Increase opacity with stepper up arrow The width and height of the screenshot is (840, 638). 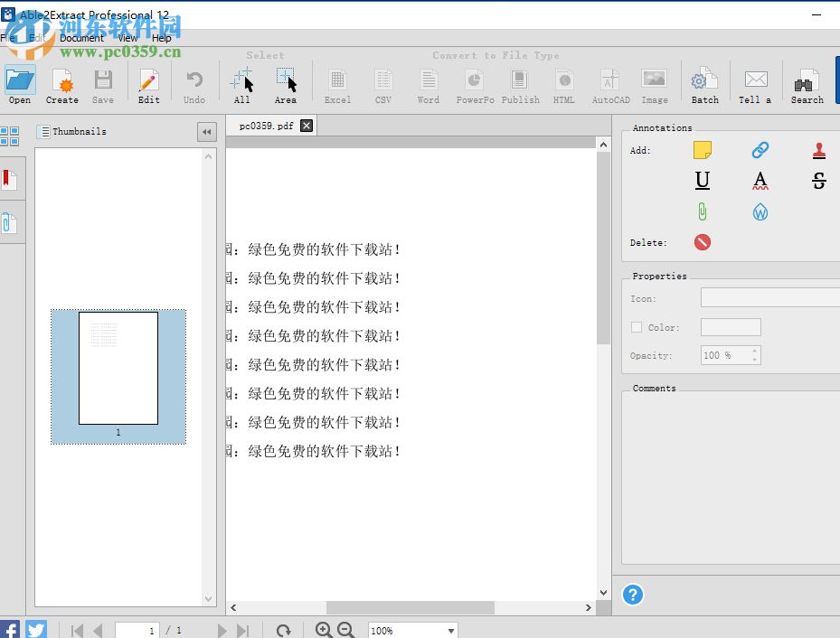[755, 351]
